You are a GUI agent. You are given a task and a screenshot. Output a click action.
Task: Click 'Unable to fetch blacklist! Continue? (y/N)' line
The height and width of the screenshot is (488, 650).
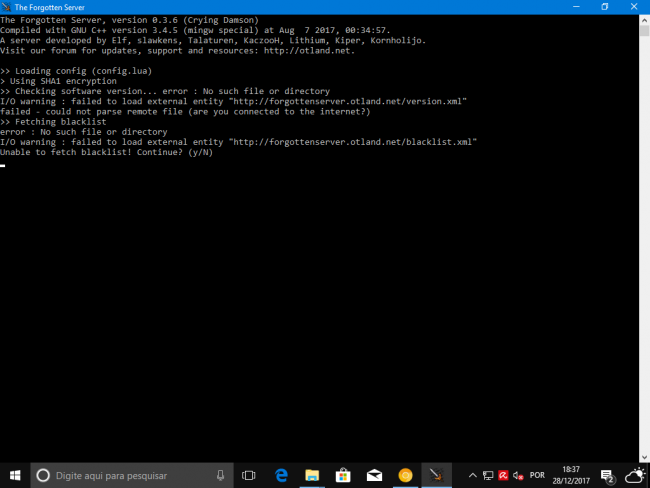coord(107,152)
